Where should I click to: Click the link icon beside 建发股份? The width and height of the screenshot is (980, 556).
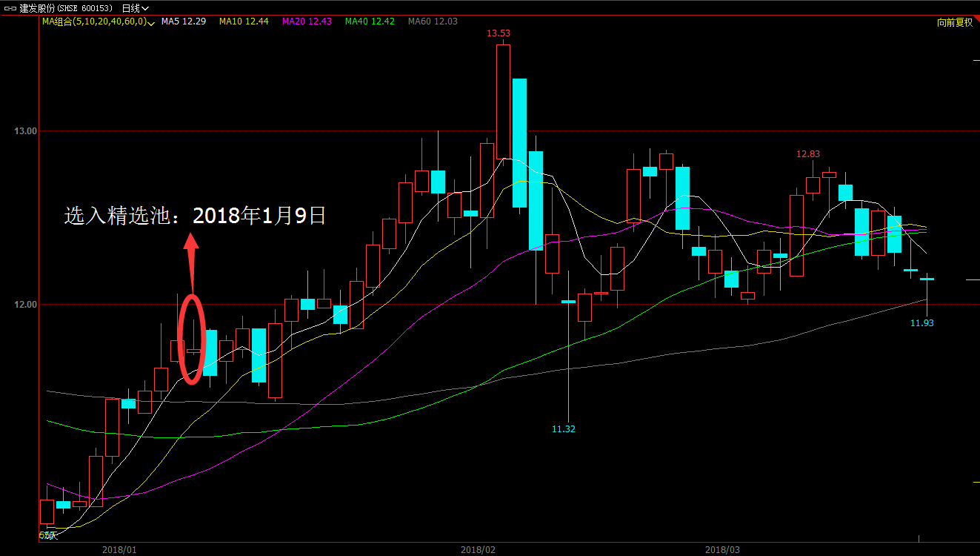pyautogui.click(x=10, y=8)
